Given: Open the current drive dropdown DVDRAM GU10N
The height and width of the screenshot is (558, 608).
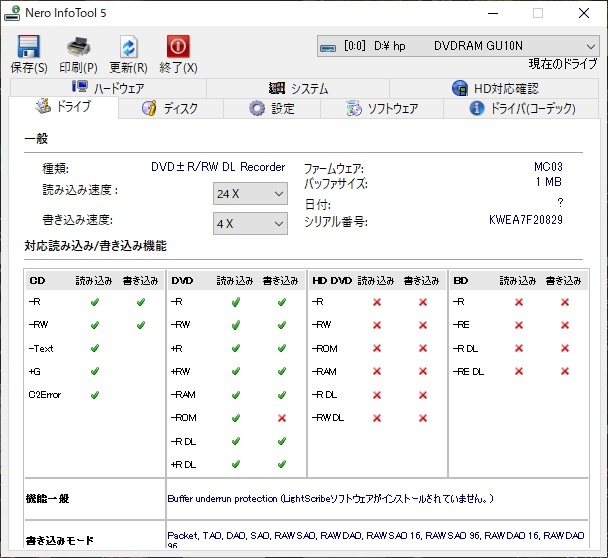Looking at the screenshot, I should (x=458, y=46).
